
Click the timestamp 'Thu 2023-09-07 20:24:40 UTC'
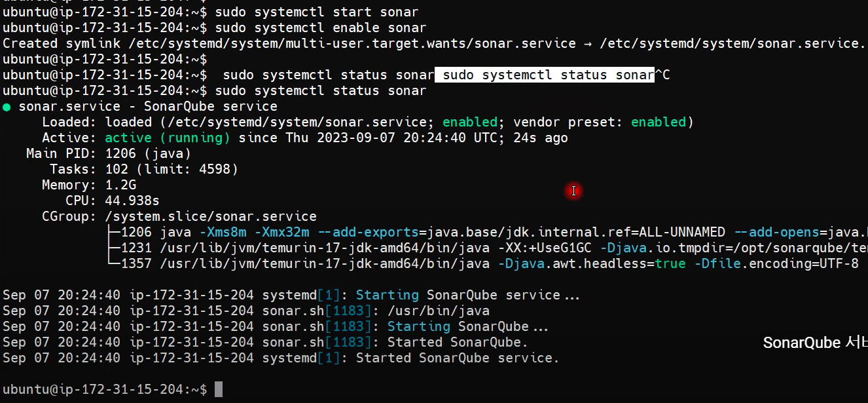391,138
